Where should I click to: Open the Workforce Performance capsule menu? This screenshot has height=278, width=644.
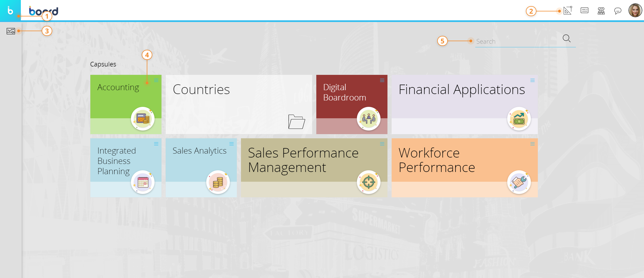click(533, 144)
